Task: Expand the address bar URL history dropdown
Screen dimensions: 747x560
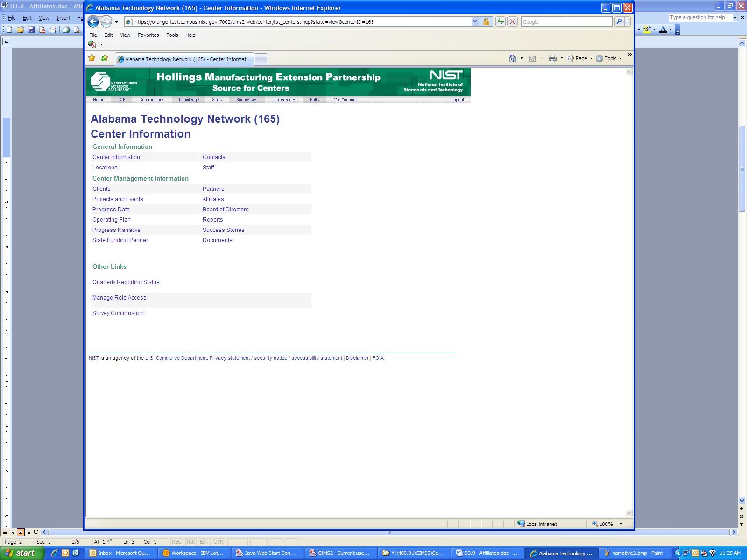Action: click(475, 21)
